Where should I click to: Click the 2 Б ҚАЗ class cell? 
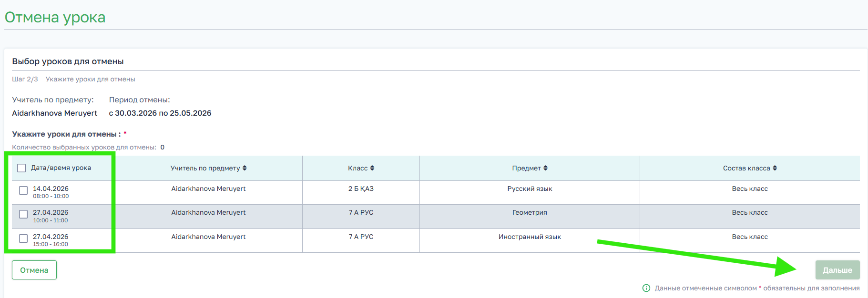(x=361, y=189)
